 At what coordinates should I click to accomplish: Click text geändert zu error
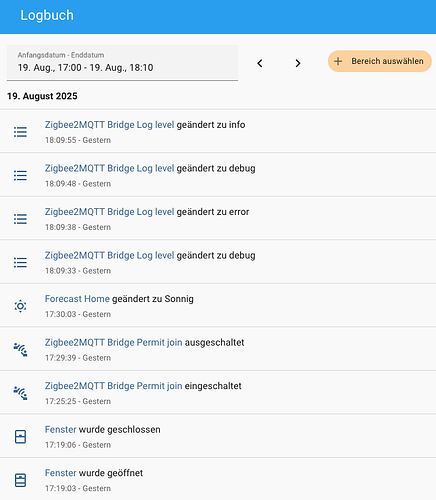213,212
